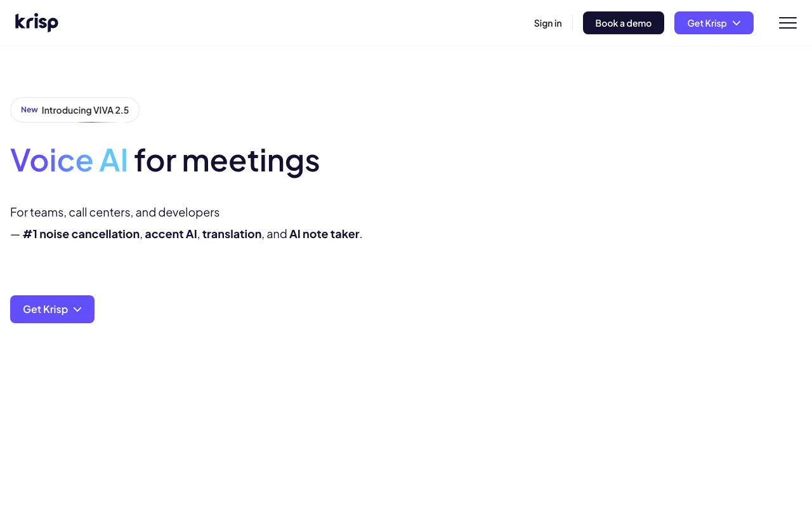Click the Book a demo button
Screen dimensions: 812x508
(624, 23)
